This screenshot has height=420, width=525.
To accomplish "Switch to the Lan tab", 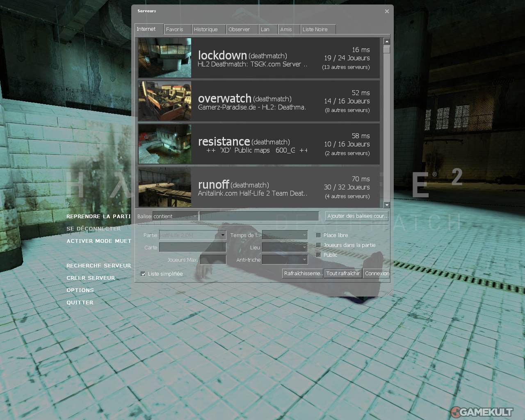I will [x=268, y=30].
